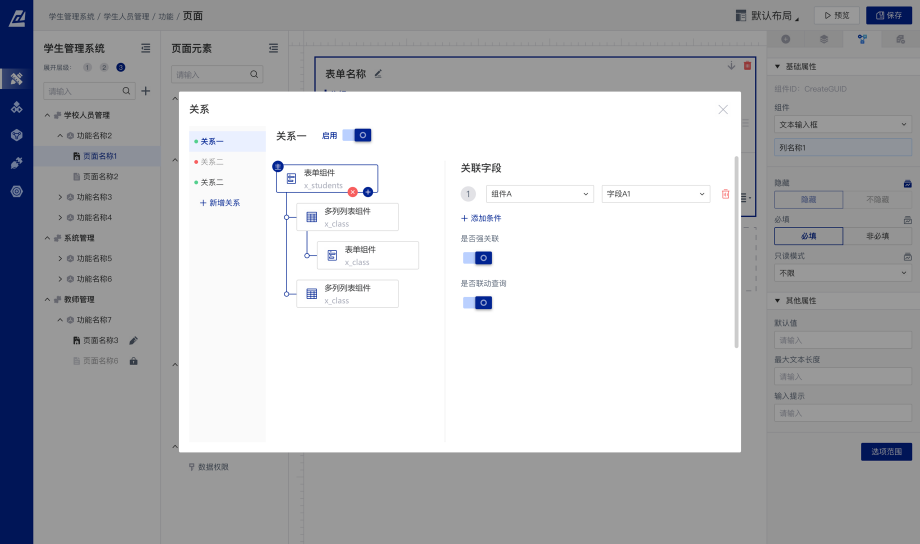Screen dimensions: 920x544
Task: Click the 新增关系 link
Action: 223,203
